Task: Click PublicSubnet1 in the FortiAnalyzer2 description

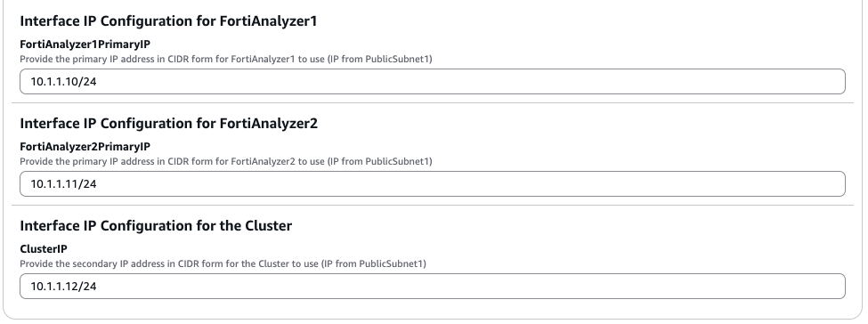Action: point(397,161)
